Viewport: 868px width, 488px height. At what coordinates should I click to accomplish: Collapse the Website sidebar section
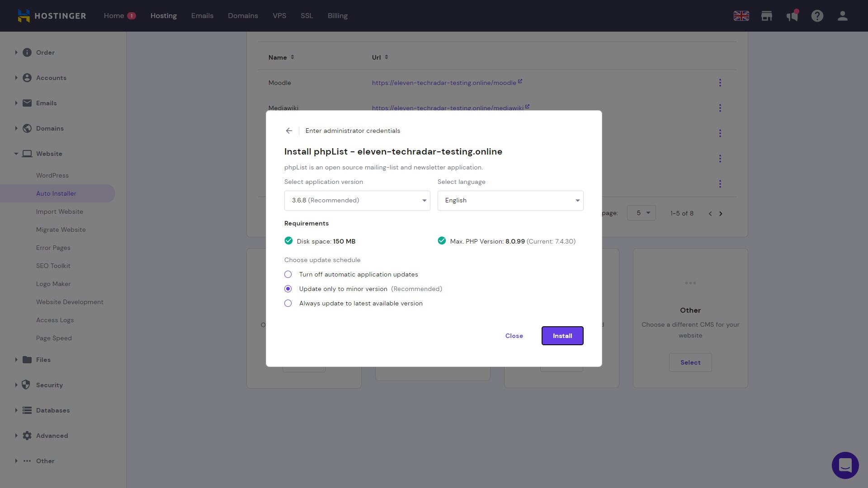coord(16,154)
